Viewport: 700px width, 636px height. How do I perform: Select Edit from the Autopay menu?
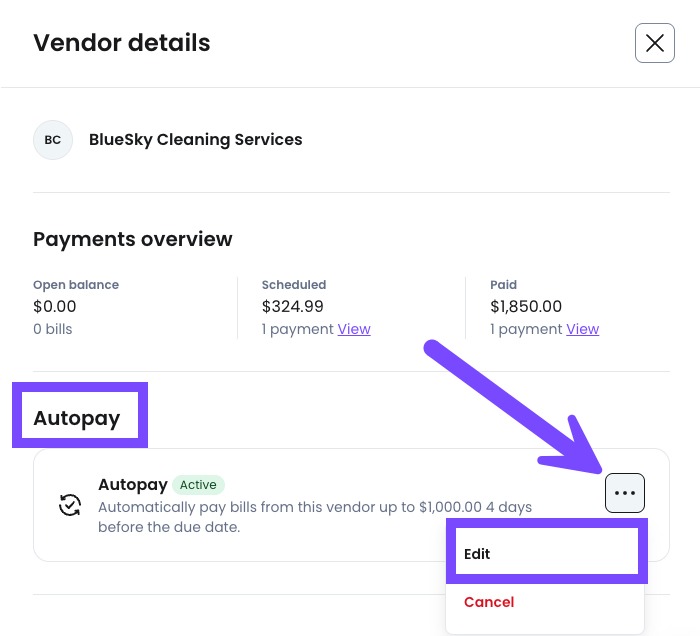point(546,554)
